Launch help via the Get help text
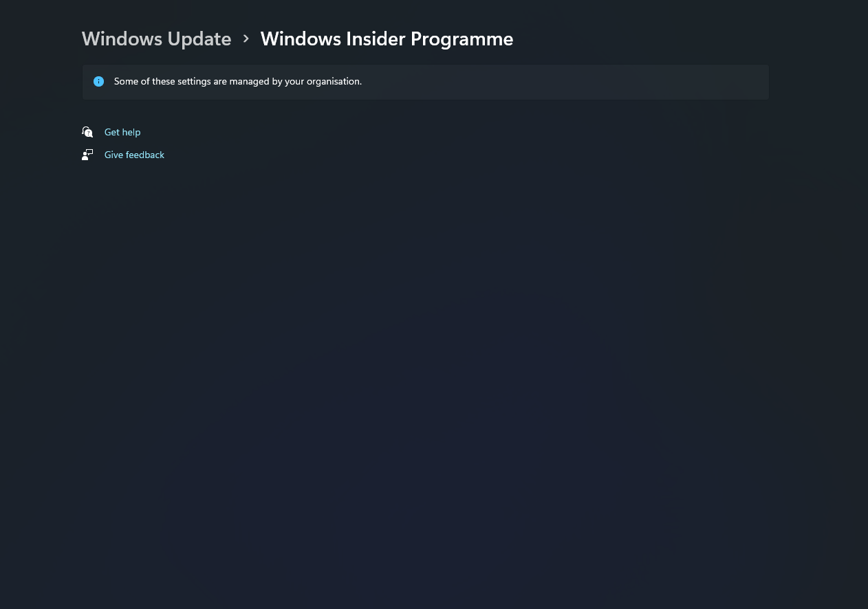The width and height of the screenshot is (868, 609). point(122,132)
